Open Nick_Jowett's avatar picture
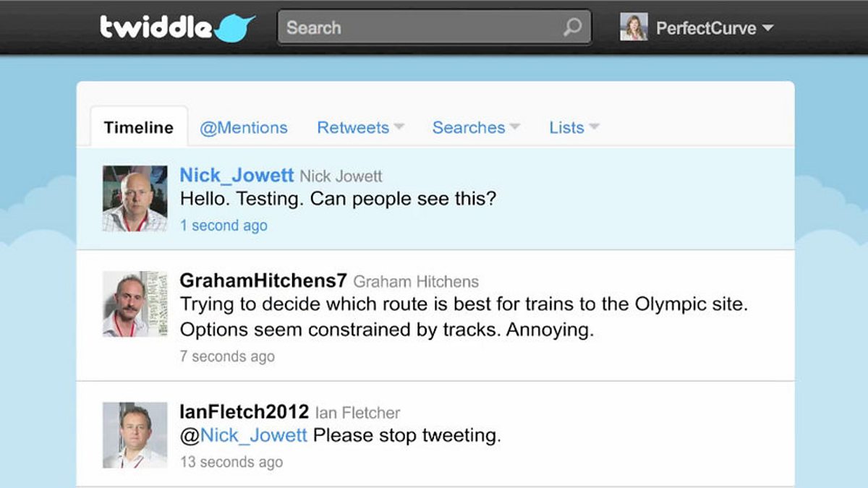 point(135,198)
